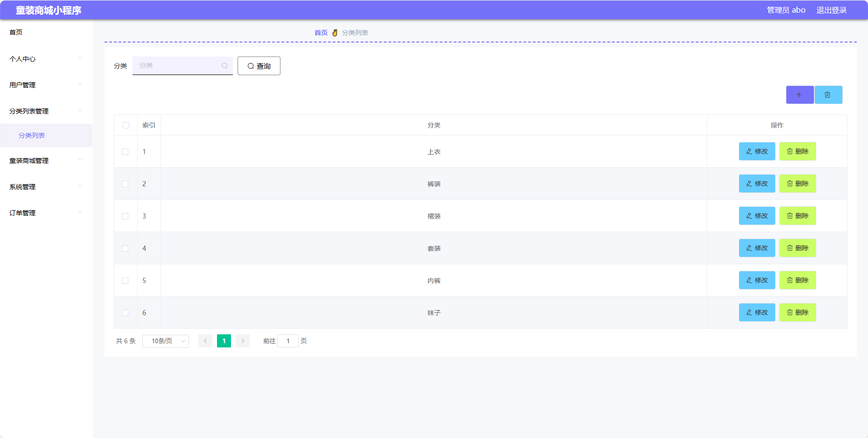
Task: Click the 管理员 abo account label
Action: click(786, 10)
